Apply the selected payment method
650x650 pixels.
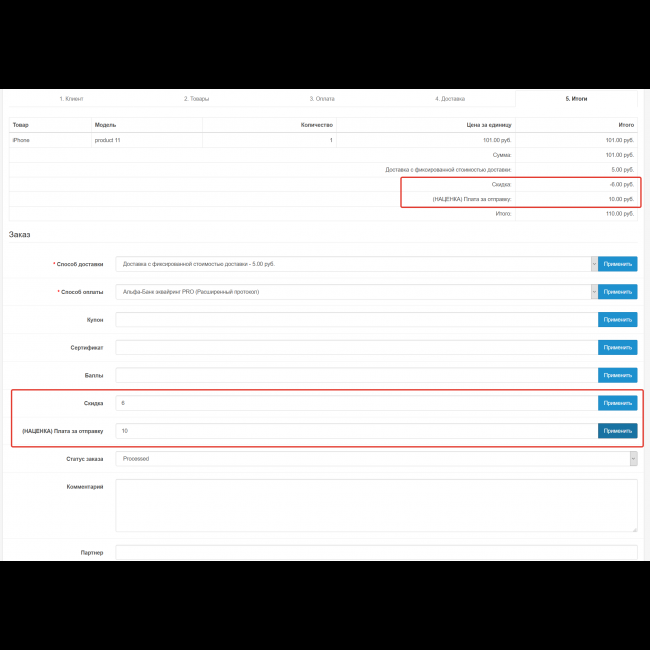617,292
